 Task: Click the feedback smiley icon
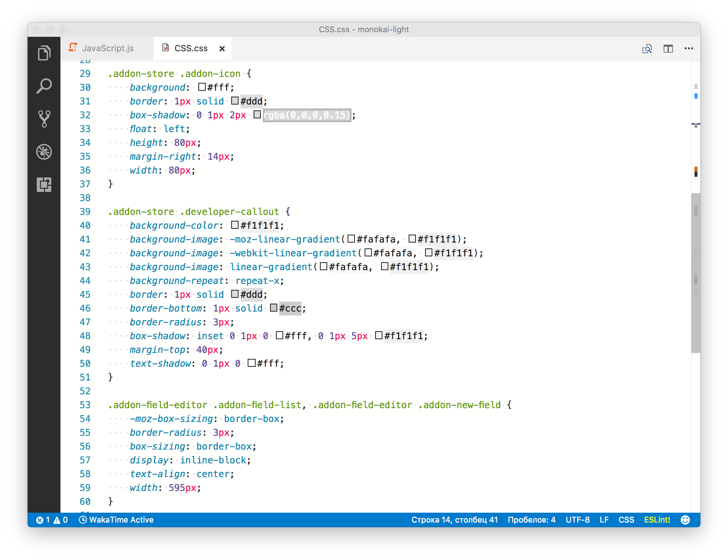[x=685, y=520]
